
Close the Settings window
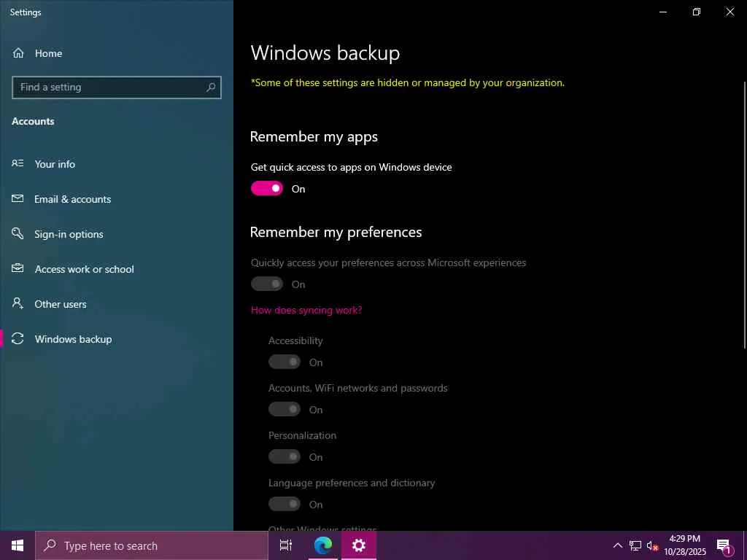(x=729, y=12)
